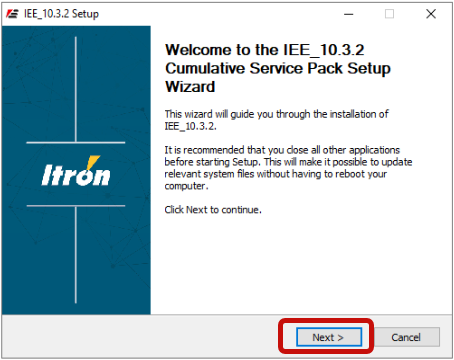Click 'This wizard will guide you' paragraph

pyautogui.click(x=277, y=120)
